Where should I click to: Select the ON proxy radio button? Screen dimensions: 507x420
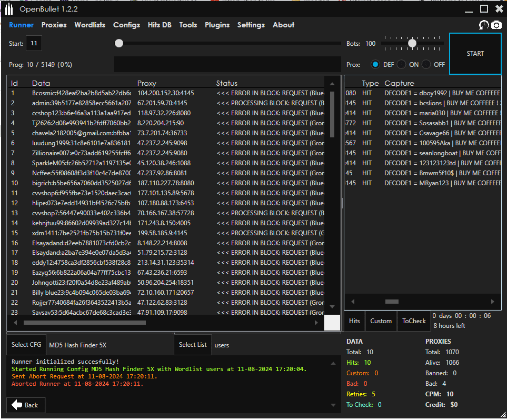click(402, 64)
